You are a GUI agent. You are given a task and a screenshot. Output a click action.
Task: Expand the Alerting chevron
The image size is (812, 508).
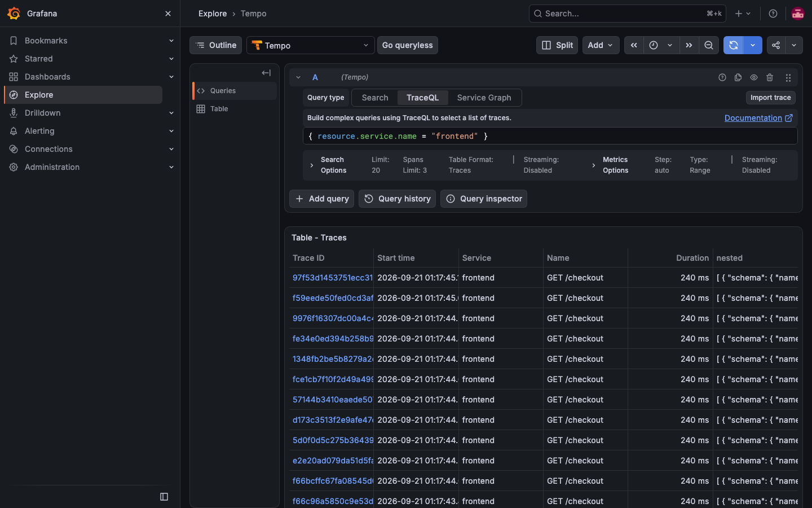click(171, 131)
